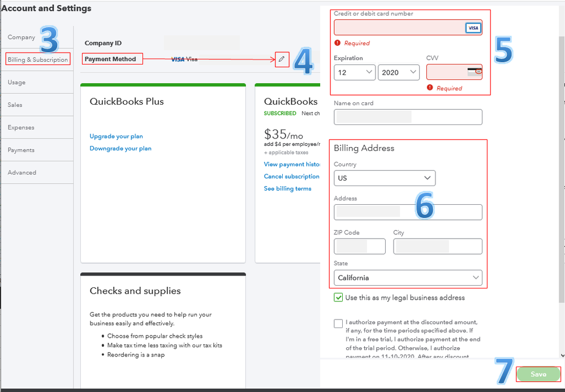Click the red error icon under CVV
This screenshot has width=565, height=392.
point(429,88)
